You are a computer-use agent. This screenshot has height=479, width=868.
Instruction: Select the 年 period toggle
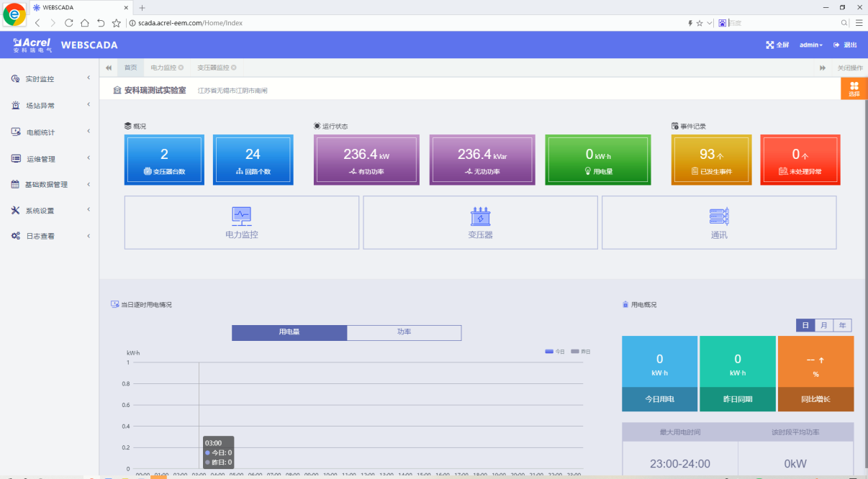(x=842, y=326)
